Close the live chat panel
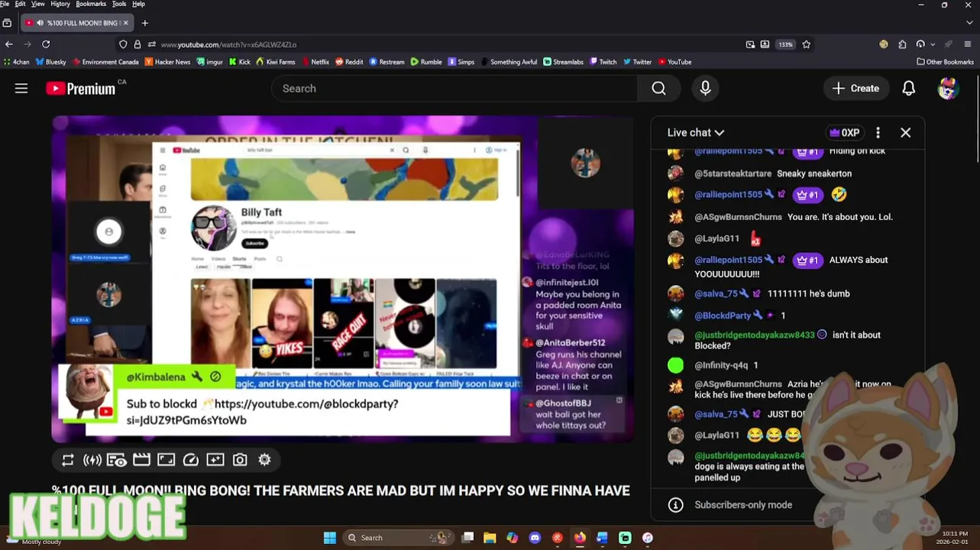 point(905,133)
